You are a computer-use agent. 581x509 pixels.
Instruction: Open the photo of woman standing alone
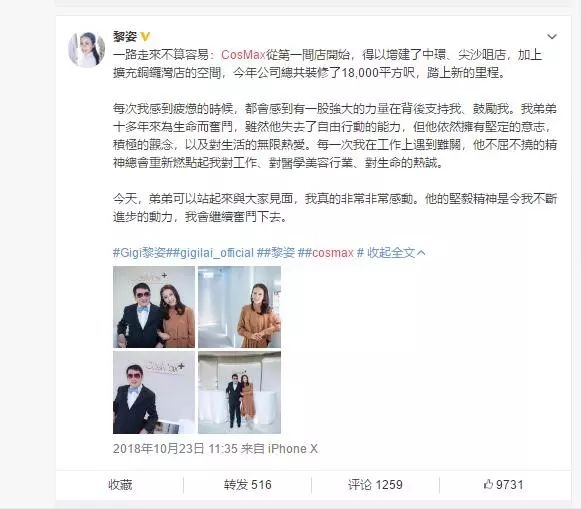(x=239, y=307)
